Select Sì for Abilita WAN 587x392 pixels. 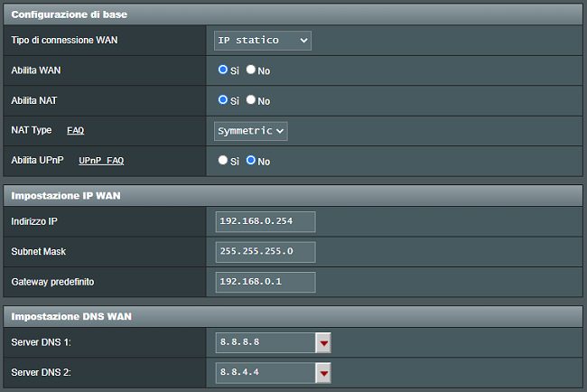coord(223,70)
